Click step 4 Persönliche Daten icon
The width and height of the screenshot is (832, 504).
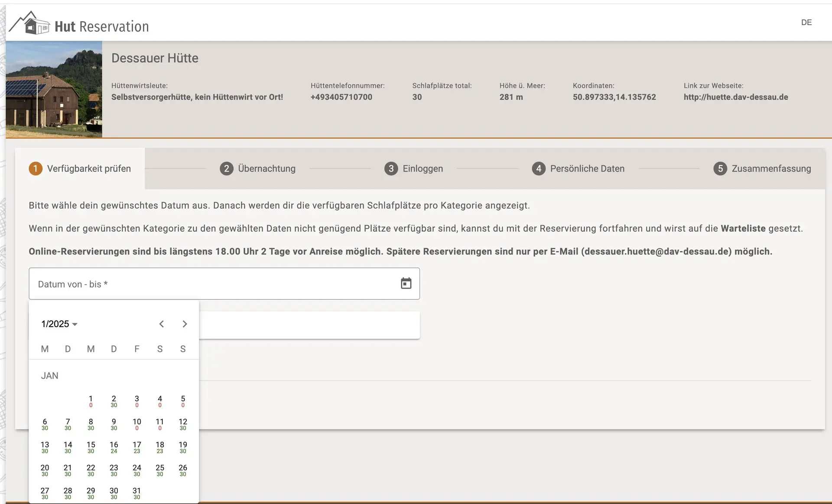(538, 169)
